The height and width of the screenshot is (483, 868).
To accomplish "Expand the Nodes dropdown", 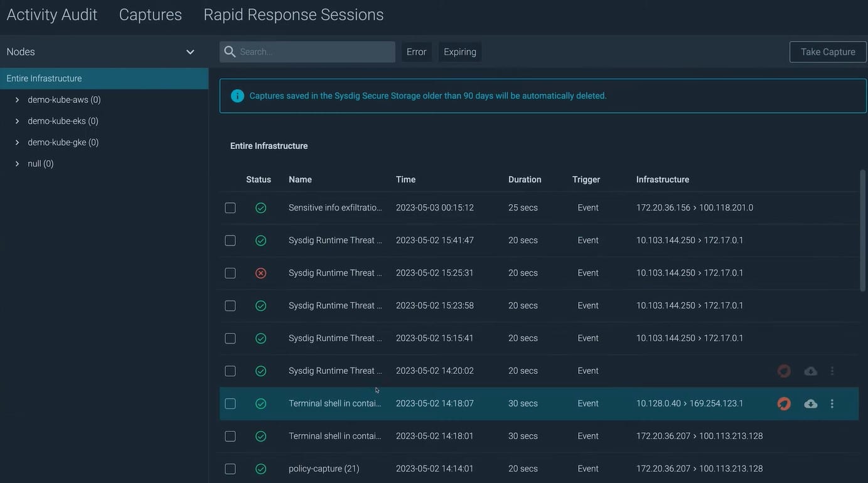I will coord(190,52).
